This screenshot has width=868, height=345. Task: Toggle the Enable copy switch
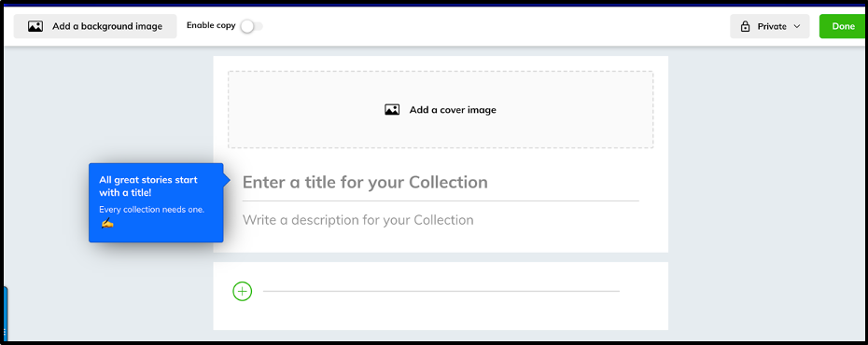(252, 26)
